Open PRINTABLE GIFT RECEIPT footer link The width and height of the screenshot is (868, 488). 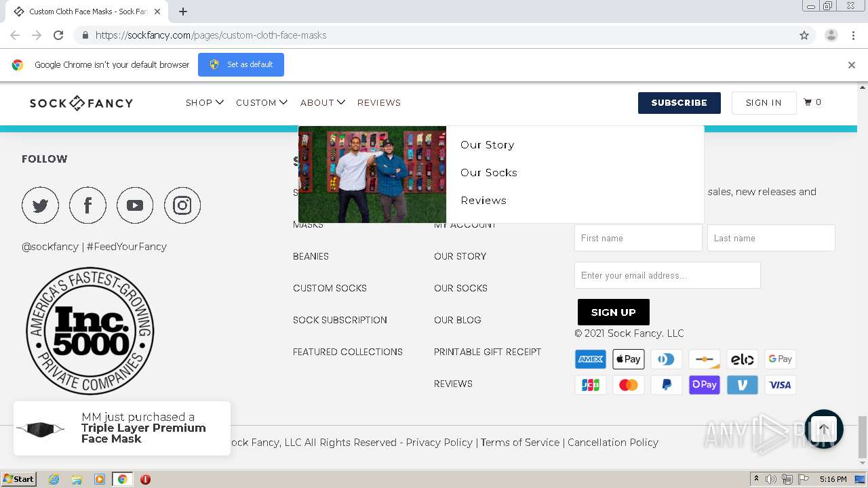point(488,352)
